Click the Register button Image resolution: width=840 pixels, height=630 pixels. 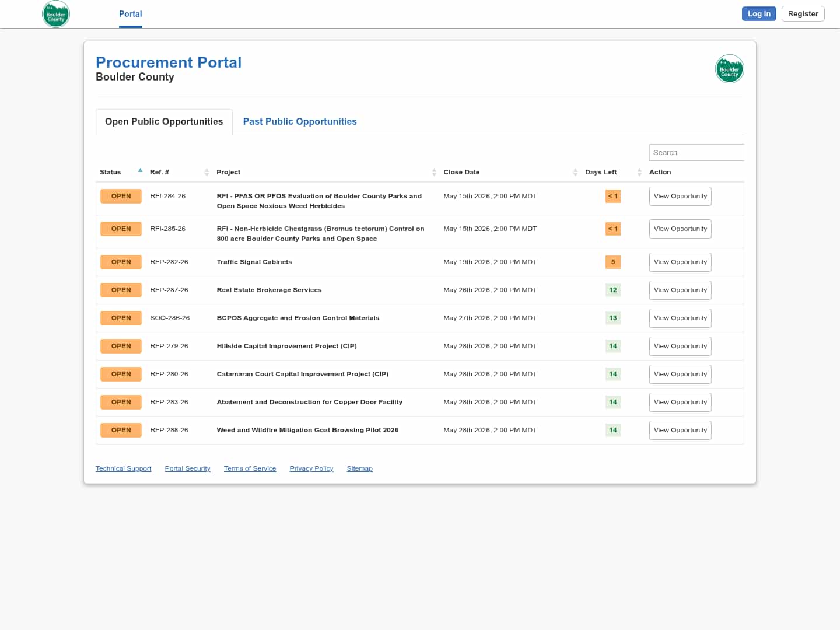pyautogui.click(x=803, y=13)
